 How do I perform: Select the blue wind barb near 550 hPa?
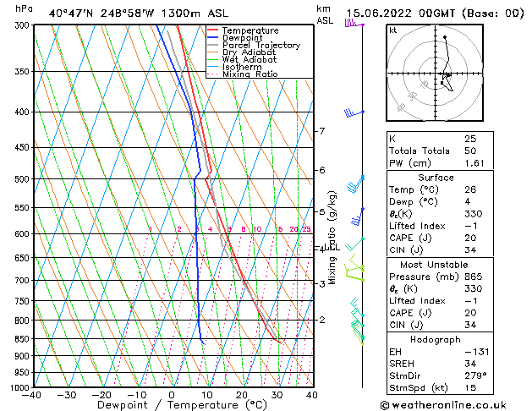(x=358, y=216)
